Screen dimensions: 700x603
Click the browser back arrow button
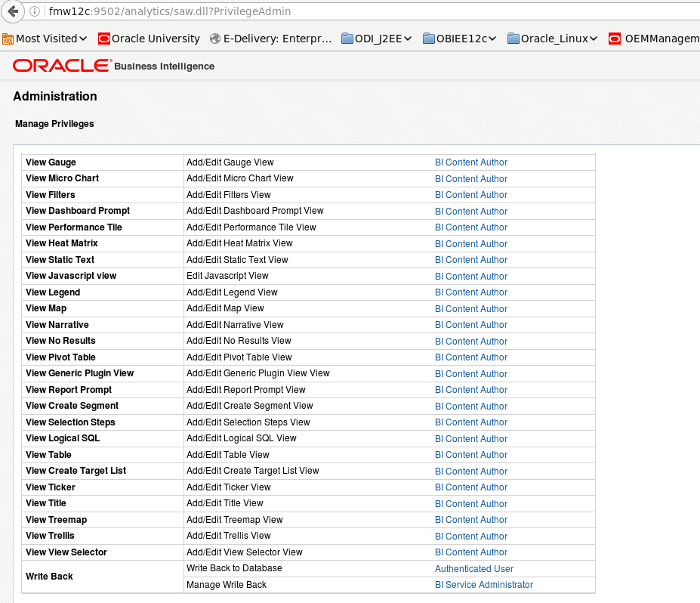[x=13, y=11]
